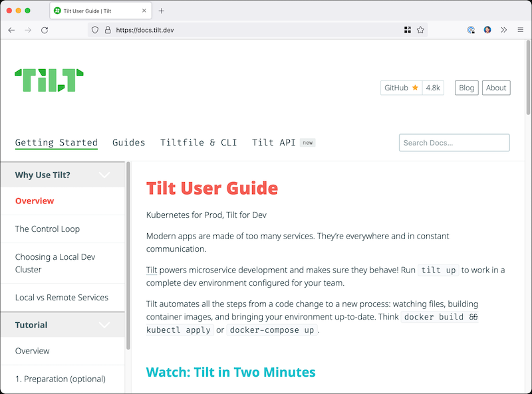This screenshot has width=532, height=394.
Task: Go back with the browser back arrow
Action: coord(11,30)
